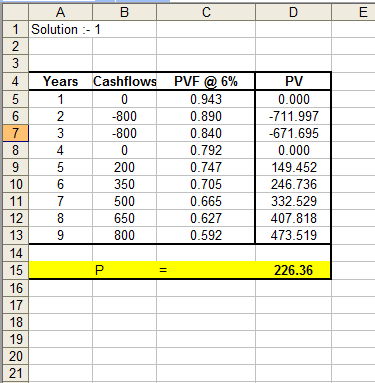Select the cell with 0.747
The height and width of the screenshot is (383, 375).
click(206, 167)
